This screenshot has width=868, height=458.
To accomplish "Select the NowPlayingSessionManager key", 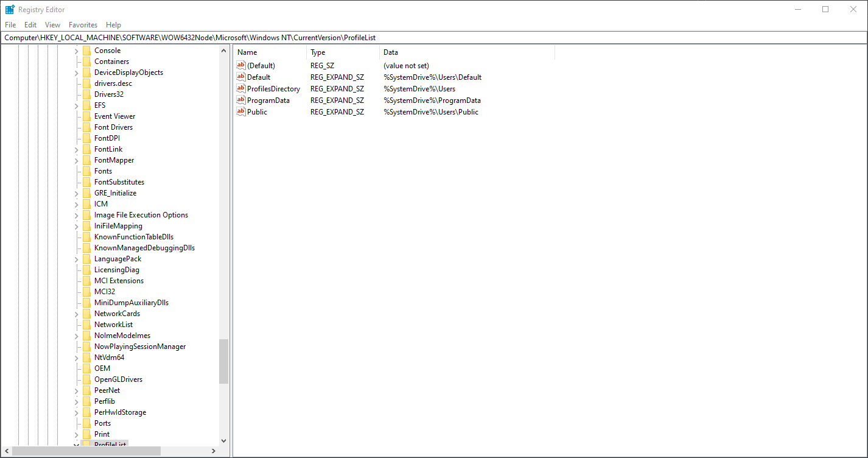I will click(140, 347).
